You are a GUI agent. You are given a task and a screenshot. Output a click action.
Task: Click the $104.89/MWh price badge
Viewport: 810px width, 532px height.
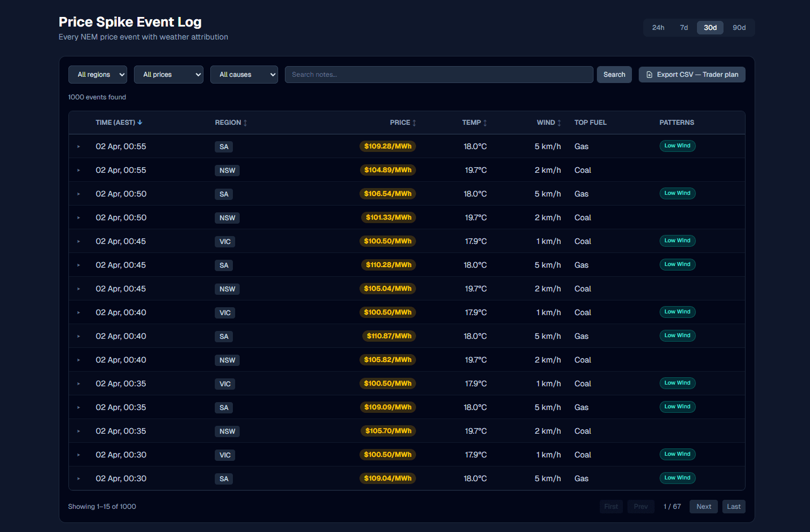pyautogui.click(x=388, y=170)
